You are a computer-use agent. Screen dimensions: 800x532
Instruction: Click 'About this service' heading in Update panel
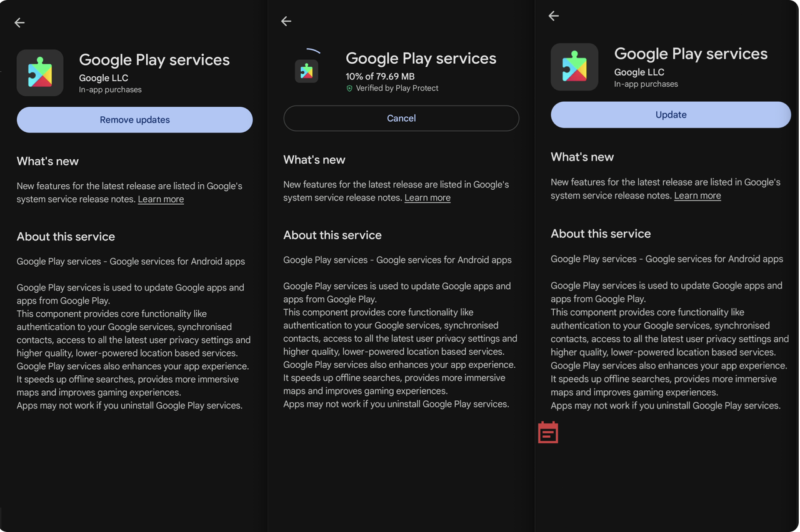click(x=601, y=234)
